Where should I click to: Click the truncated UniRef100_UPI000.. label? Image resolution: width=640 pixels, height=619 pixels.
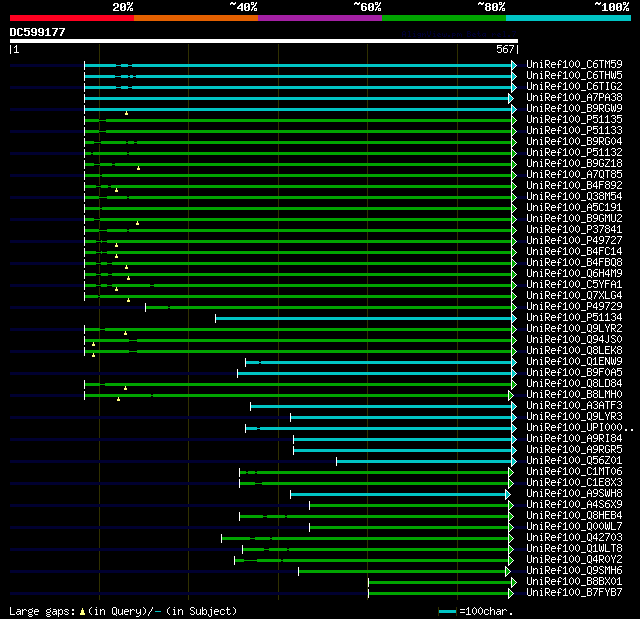click(580, 428)
